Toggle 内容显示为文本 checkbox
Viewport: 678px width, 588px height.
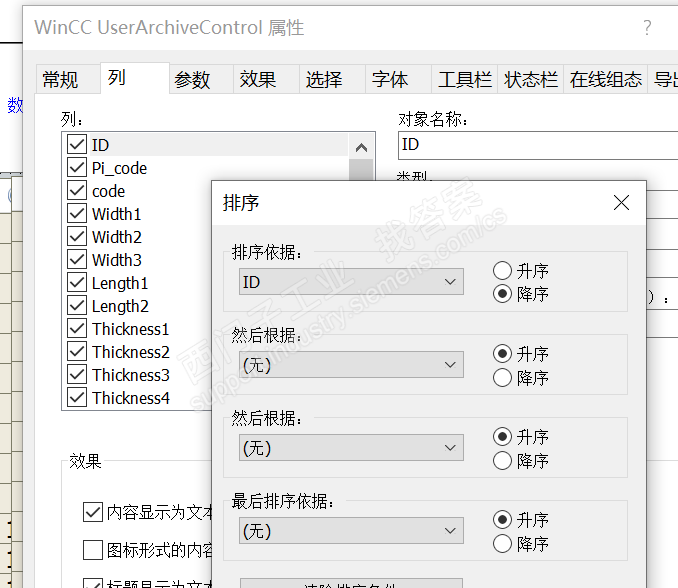point(93,512)
